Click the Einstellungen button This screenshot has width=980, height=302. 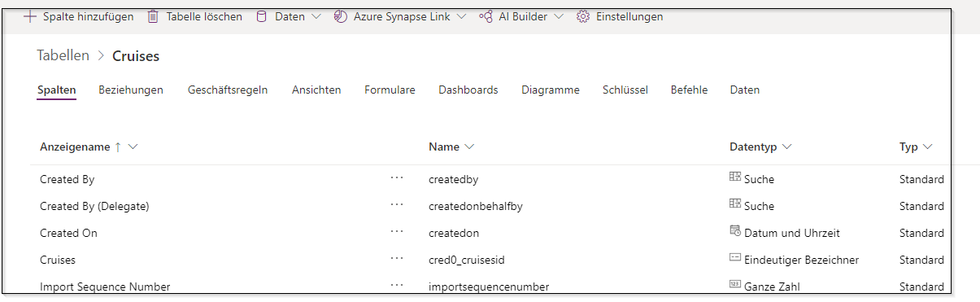click(620, 16)
